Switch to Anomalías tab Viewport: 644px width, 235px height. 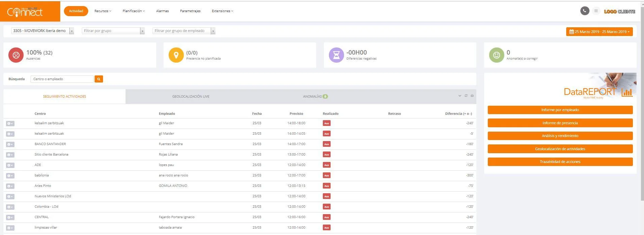315,97
